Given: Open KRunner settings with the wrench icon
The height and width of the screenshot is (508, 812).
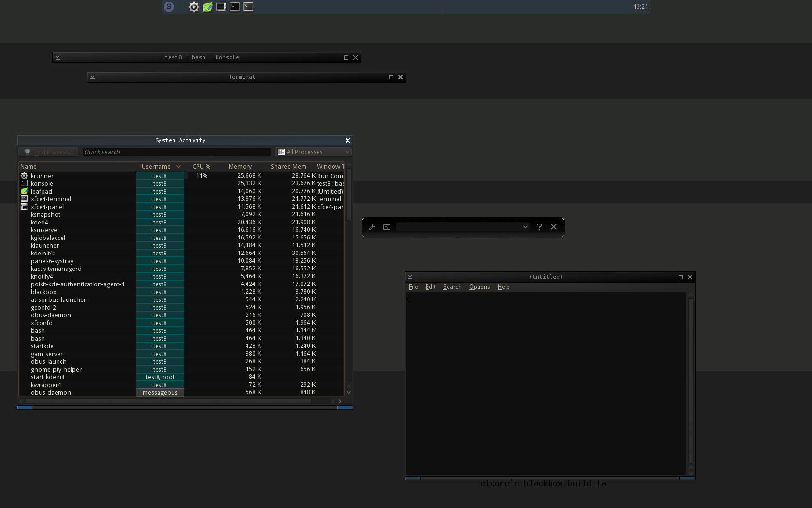Looking at the screenshot, I should (x=372, y=227).
